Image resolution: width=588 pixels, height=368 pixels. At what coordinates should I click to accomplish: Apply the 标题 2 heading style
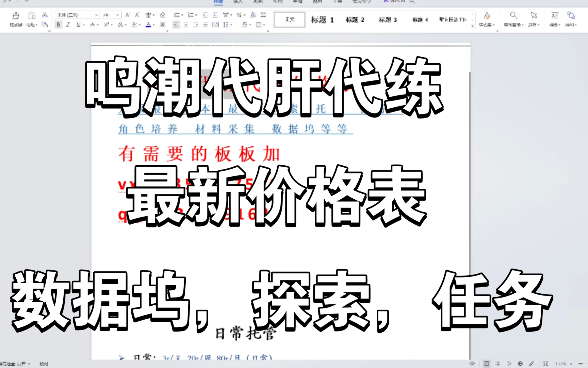(355, 20)
